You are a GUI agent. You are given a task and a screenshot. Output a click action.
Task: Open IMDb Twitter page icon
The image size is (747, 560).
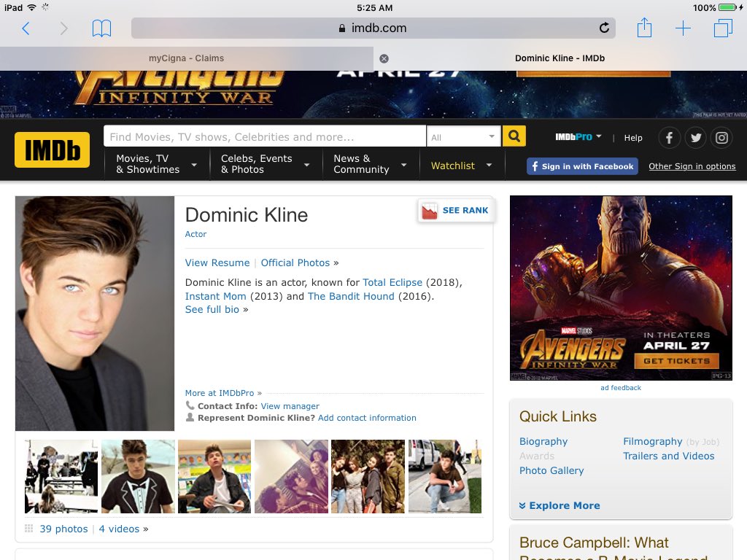pyautogui.click(x=695, y=138)
